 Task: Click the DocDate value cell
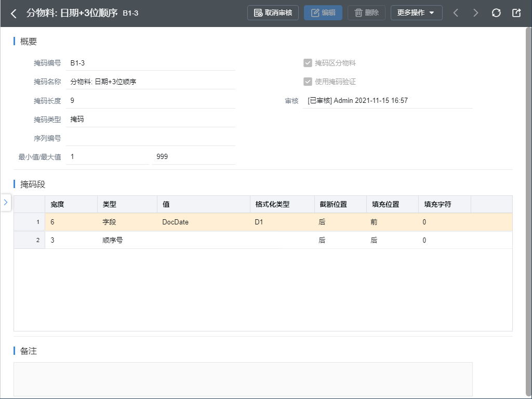[x=204, y=222]
